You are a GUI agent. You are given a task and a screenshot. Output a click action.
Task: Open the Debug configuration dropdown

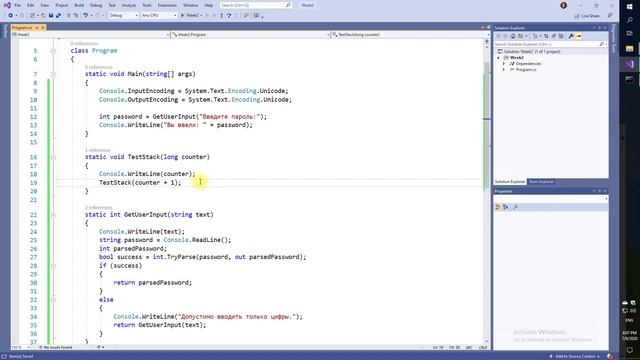(124, 16)
